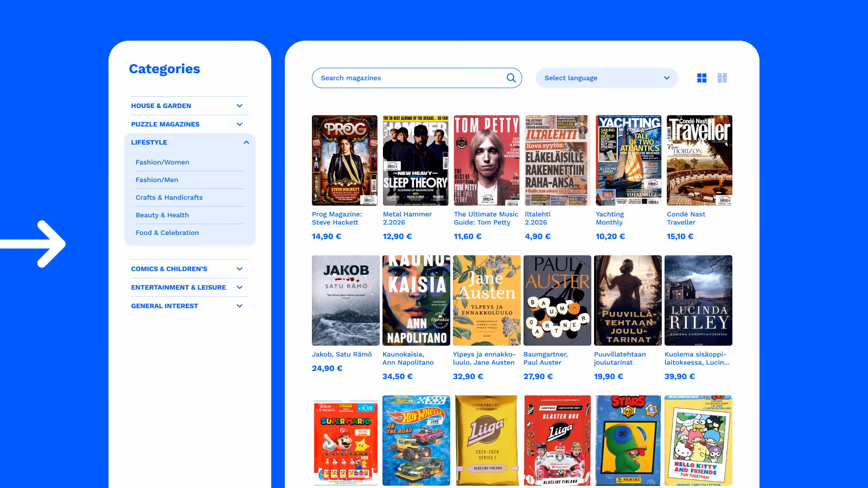
Task: Click Kaunokaisia, Ann Napolitano title
Action: [408, 358]
